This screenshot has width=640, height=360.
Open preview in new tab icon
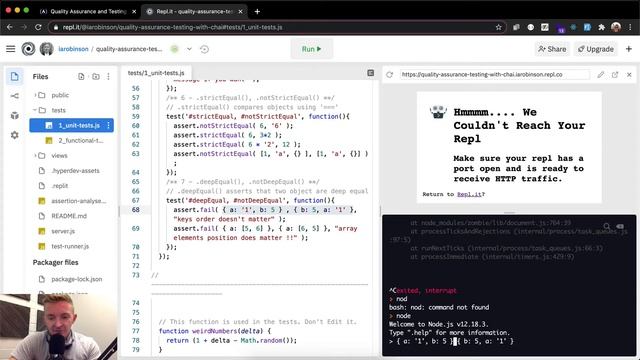tap(615, 75)
